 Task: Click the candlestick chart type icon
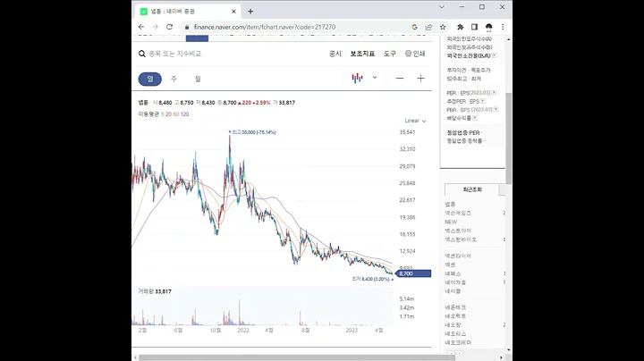[357, 78]
